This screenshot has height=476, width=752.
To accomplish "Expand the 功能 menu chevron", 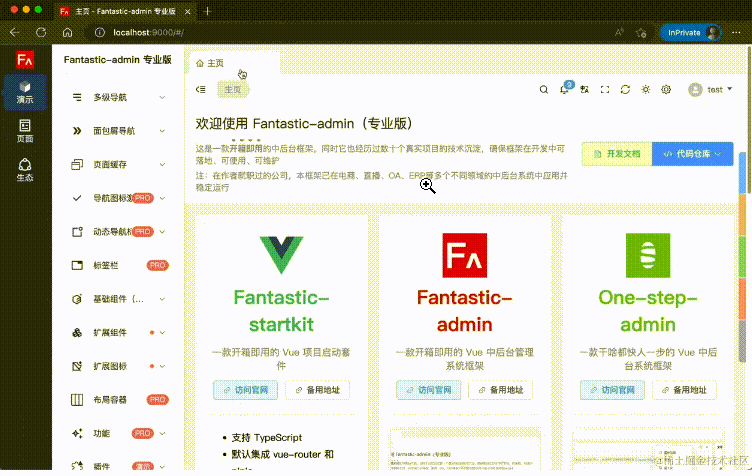I will click(x=163, y=433).
